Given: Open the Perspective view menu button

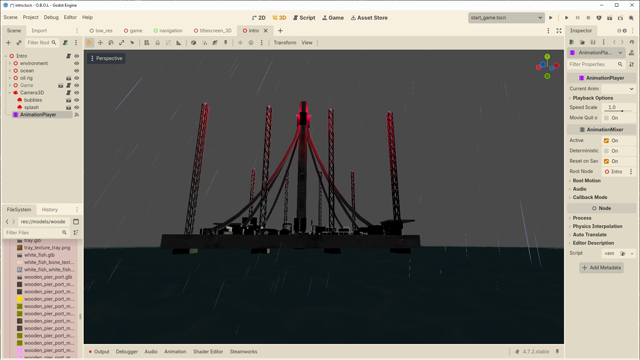Looking at the screenshot, I should pos(107,58).
